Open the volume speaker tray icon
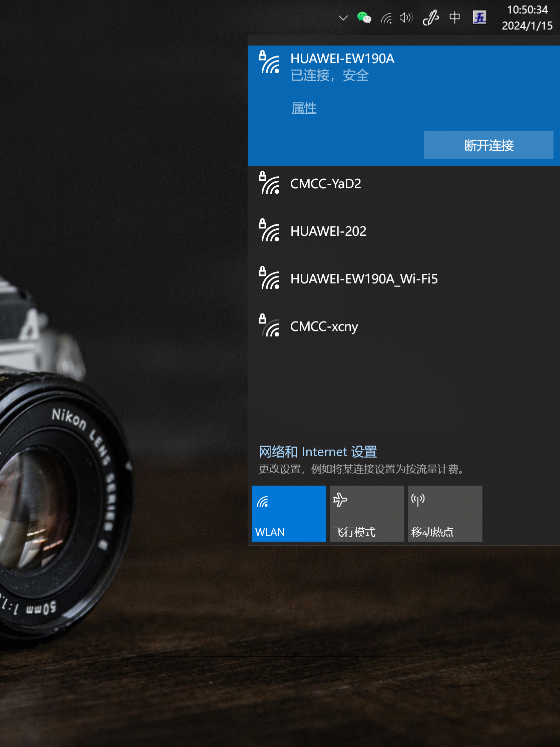The width and height of the screenshot is (560, 747). click(x=406, y=18)
